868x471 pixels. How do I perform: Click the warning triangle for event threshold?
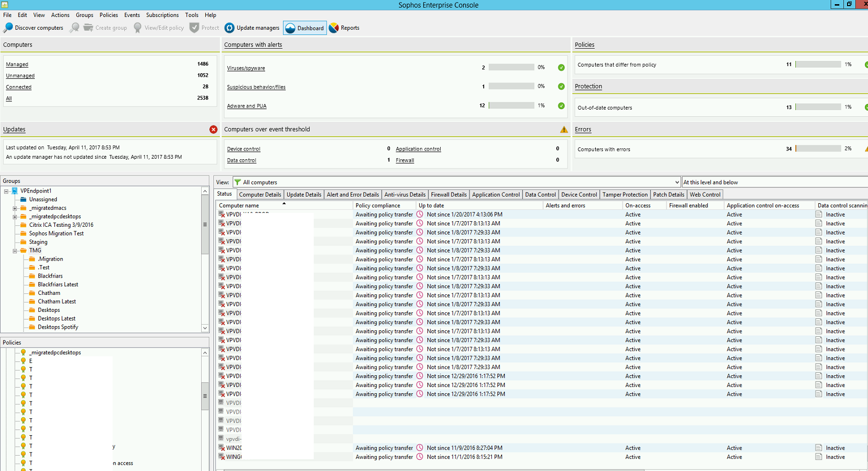(x=563, y=130)
